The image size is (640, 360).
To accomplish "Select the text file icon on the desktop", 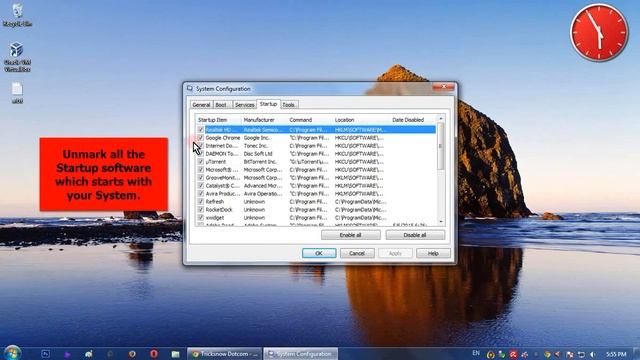I will [x=17, y=93].
